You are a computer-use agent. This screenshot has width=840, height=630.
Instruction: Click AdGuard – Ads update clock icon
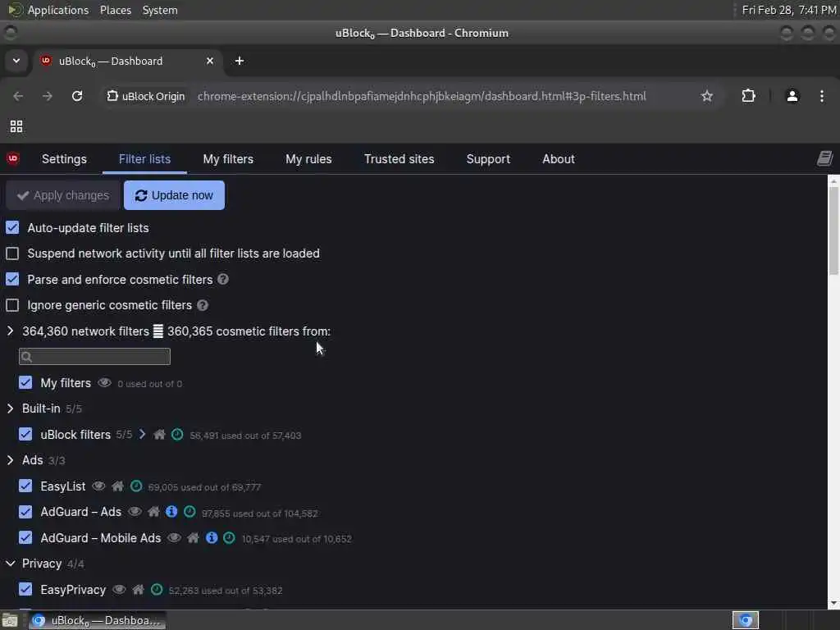point(189,512)
